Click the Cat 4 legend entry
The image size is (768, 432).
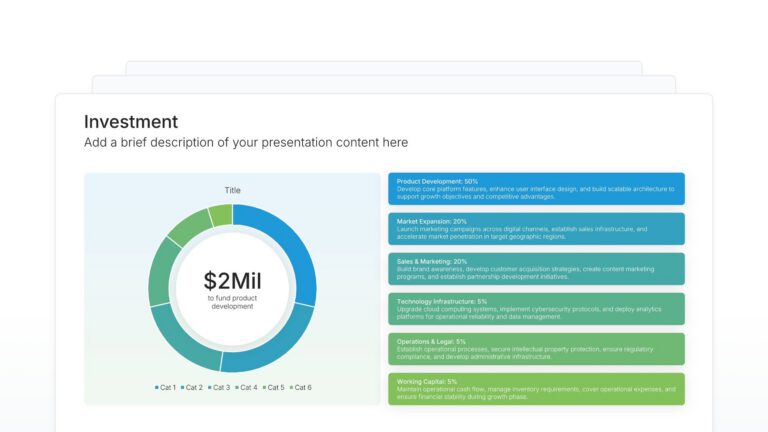pyautogui.click(x=246, y=387)
